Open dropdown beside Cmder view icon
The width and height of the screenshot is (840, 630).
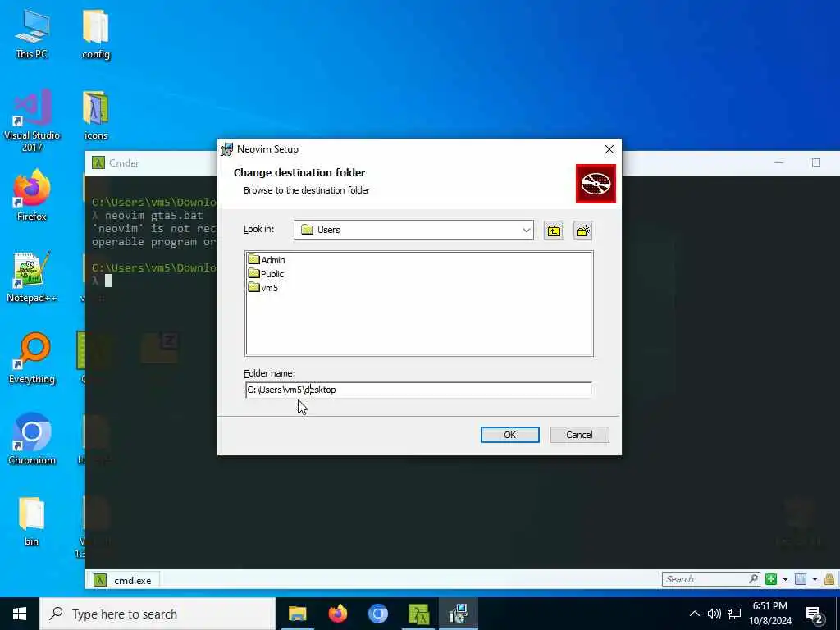point(815,579)
